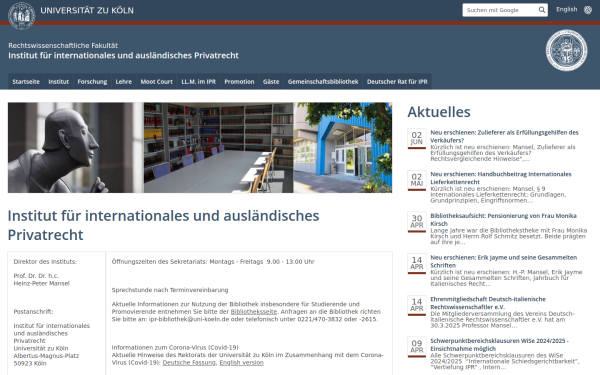Click the Öffnungszeiten des Sekretariats line

click(213, 262)
